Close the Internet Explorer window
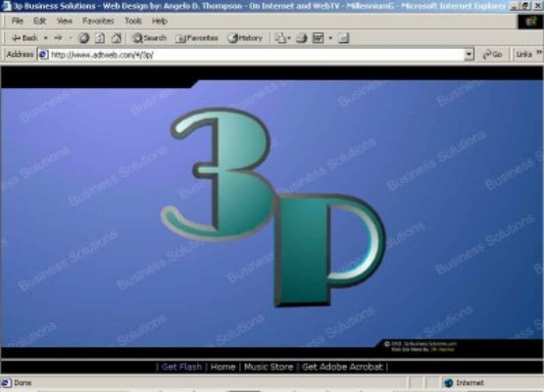 (538, 6)
